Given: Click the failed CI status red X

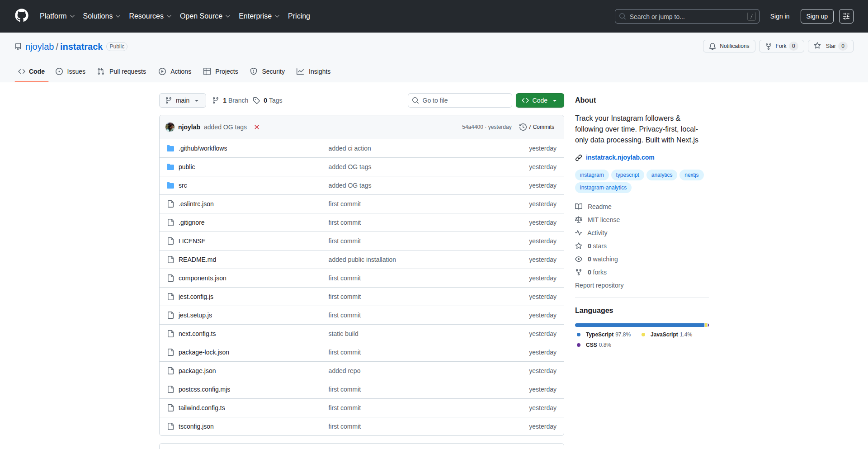Looking at the screenshot, I should 257,127.
